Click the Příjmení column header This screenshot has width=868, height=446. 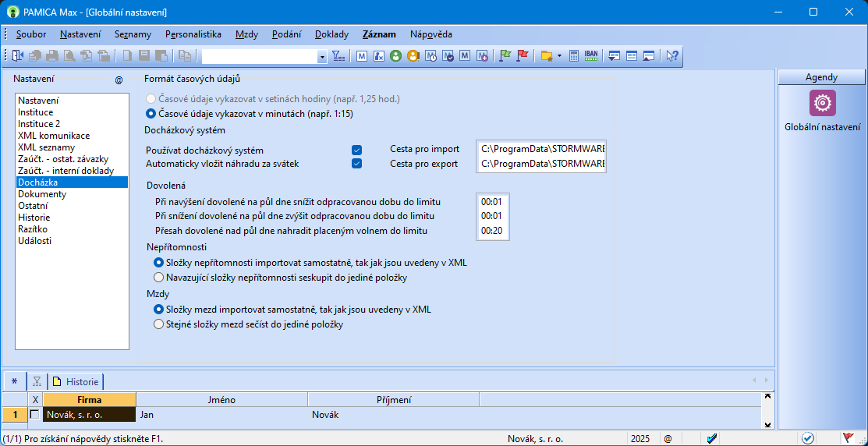tap(394, 399)
